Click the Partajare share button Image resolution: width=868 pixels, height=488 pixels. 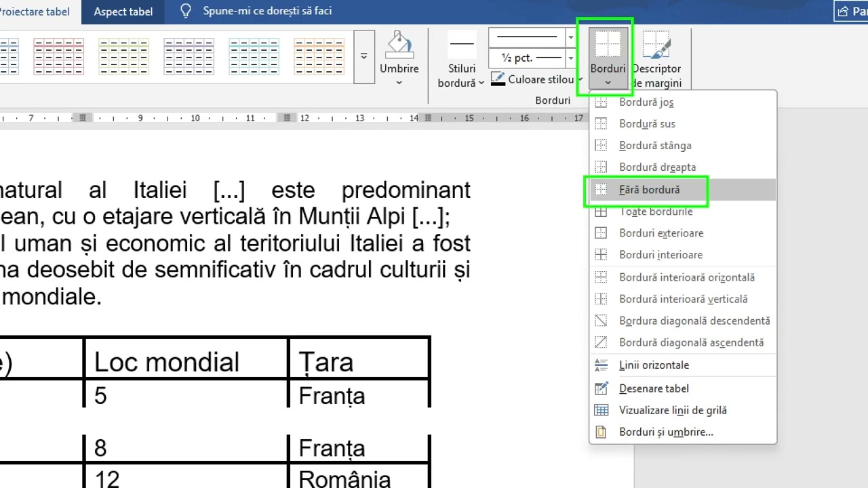851,12
